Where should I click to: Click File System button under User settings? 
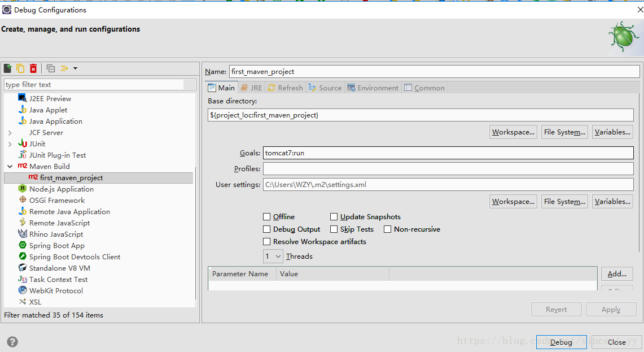coord(565,202)
